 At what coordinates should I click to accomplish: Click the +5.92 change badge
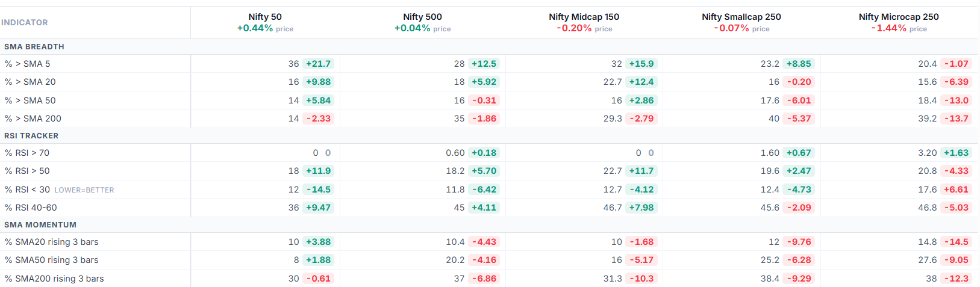[x=484, y=82]
